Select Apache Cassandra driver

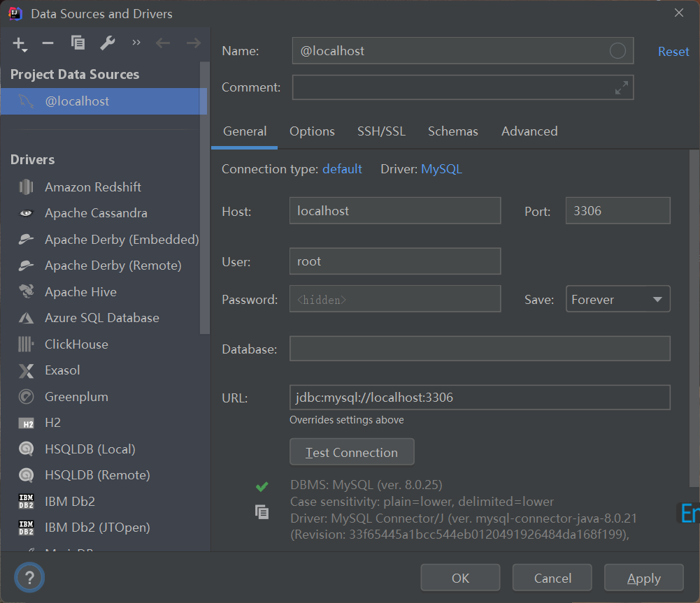96,213
